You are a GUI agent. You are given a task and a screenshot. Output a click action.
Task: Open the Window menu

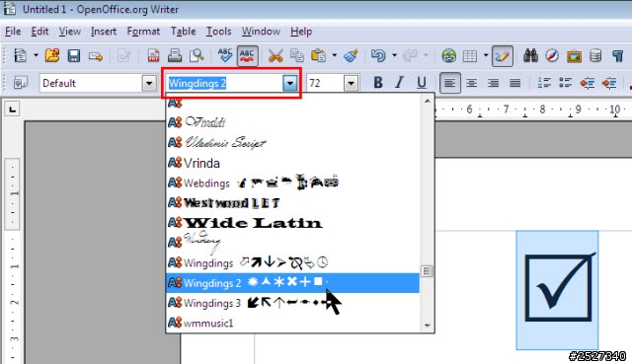[x=261, y=32]
